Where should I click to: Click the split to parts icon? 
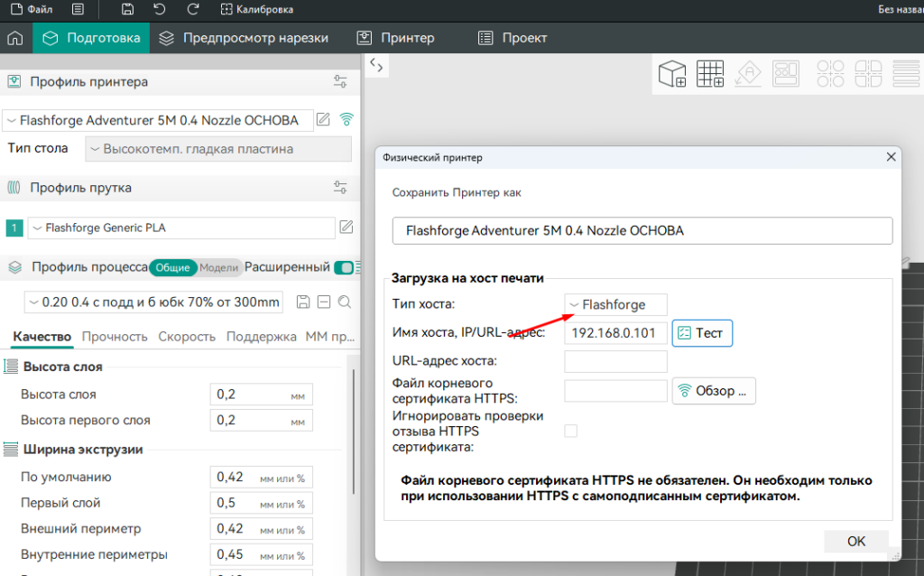[x=869, y=74]
